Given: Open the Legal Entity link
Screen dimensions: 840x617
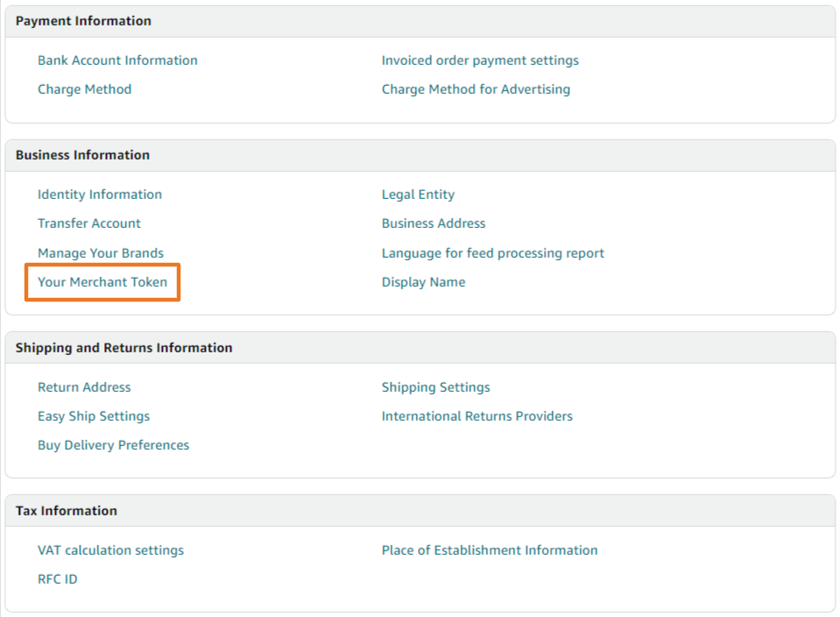Looking at the screenshot, I should [x=418, y=195].
